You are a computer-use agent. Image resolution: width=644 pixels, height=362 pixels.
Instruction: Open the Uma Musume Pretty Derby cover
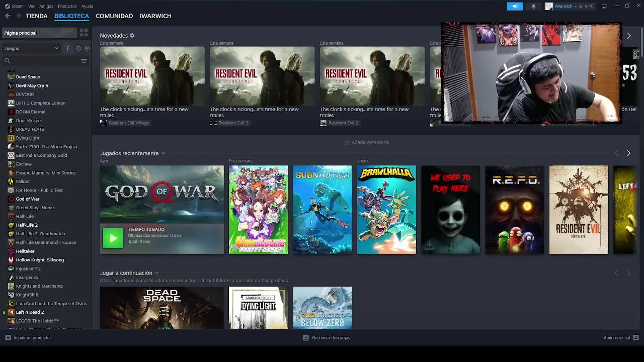click(x=258, y=210)
